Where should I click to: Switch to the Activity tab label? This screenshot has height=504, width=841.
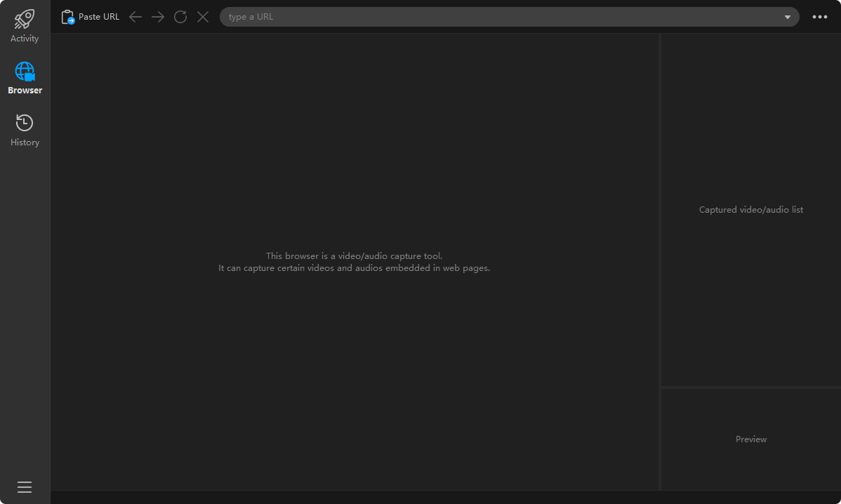click(25, 39)
